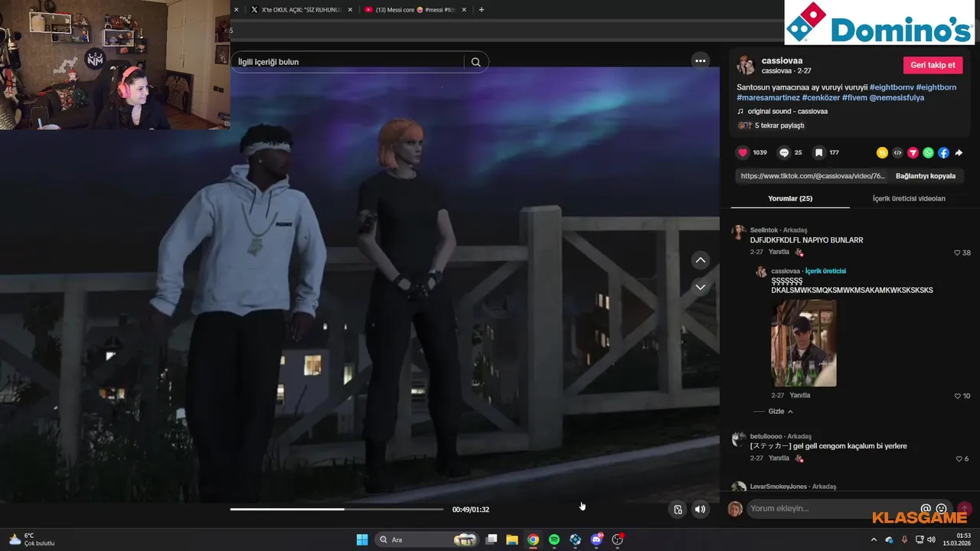
Task: Click the video URL text field
Action: [812, 176]
